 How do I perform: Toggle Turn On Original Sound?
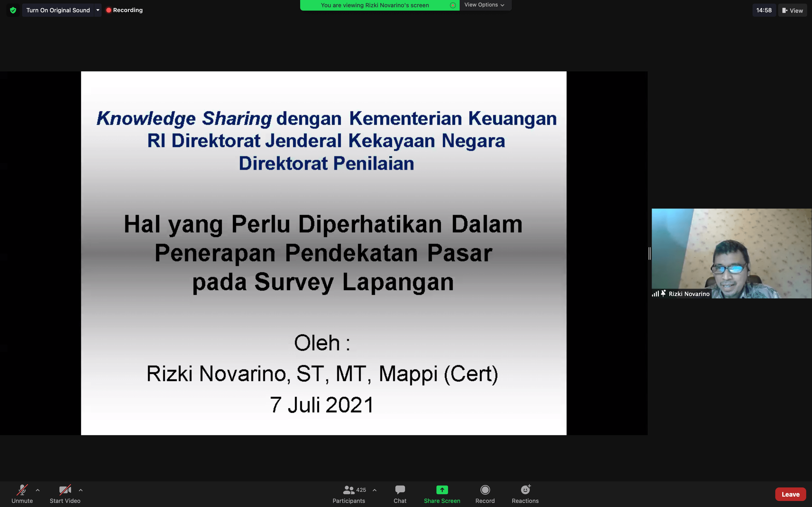click(x=58, y=10)
